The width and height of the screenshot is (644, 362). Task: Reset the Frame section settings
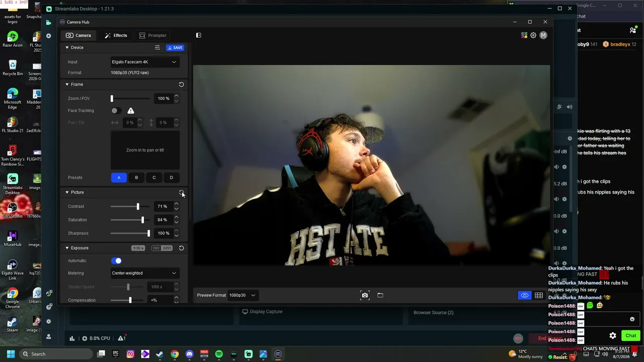click(x=181, y=84)
